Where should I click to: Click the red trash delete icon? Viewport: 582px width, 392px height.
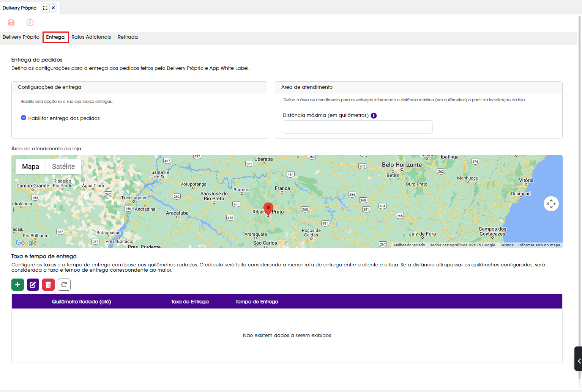pyautogui.click(x=48, y=285)
